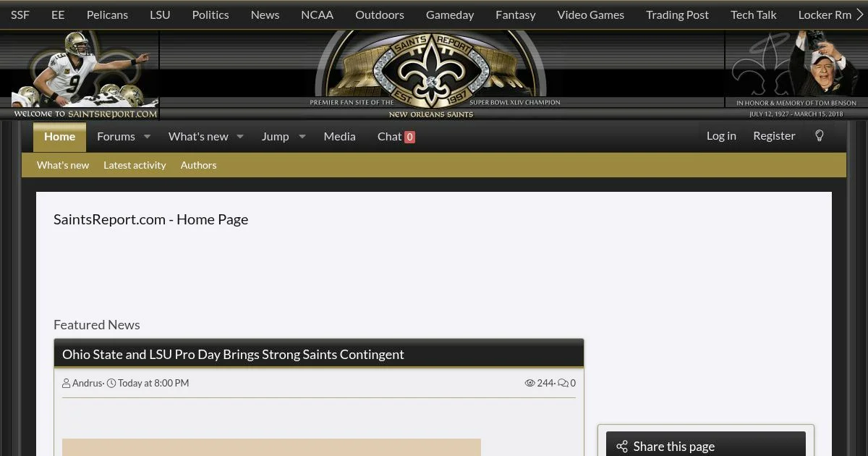Image resolution: width=868 pixels, height=456 pixels.
Task: Click the SaintsReport.com - Home Page title
Action: click(x=150, y=219)
